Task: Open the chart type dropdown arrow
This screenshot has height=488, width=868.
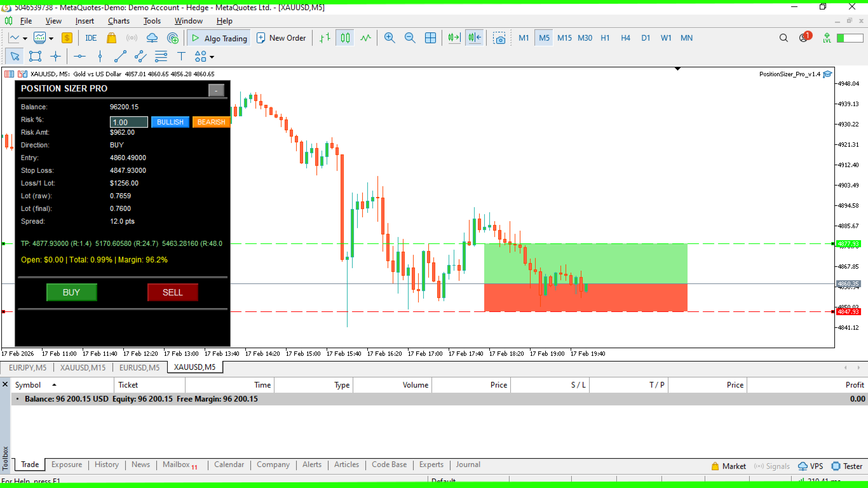Action: (x=24, y=38)
